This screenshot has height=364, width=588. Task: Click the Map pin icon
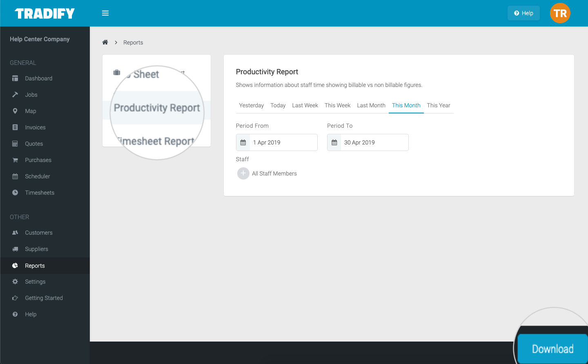[15, 111]
